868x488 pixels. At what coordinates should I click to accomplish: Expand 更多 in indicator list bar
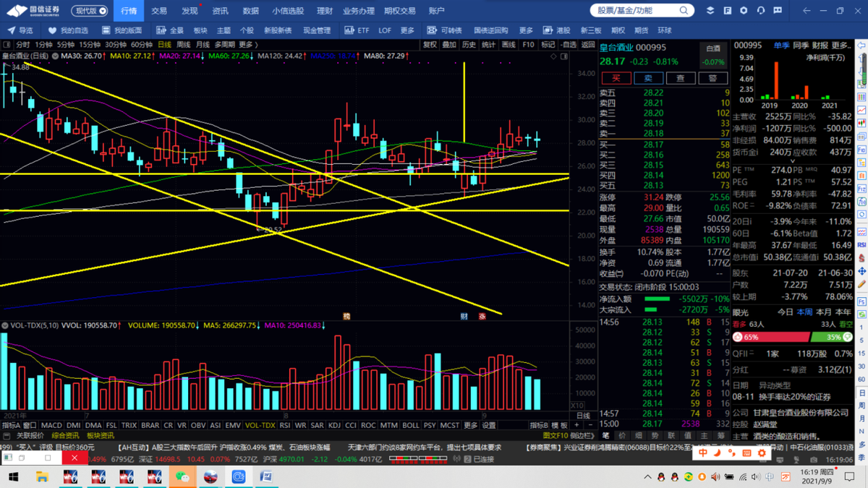(470, 426)
